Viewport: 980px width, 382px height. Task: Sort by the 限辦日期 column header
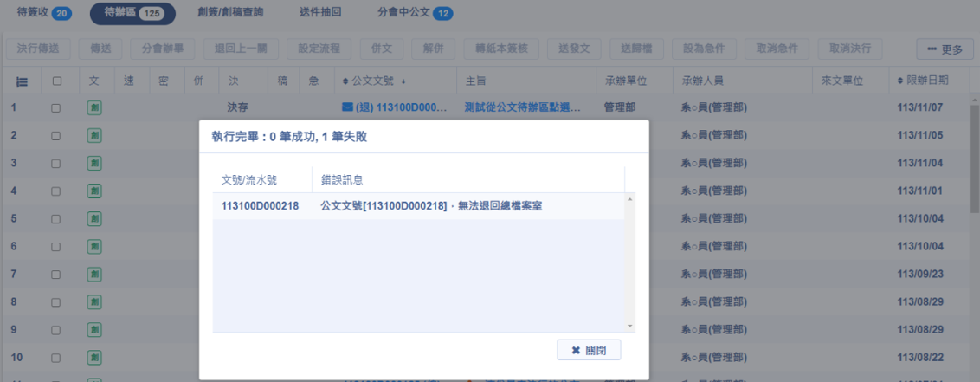(x=925, y=81)
